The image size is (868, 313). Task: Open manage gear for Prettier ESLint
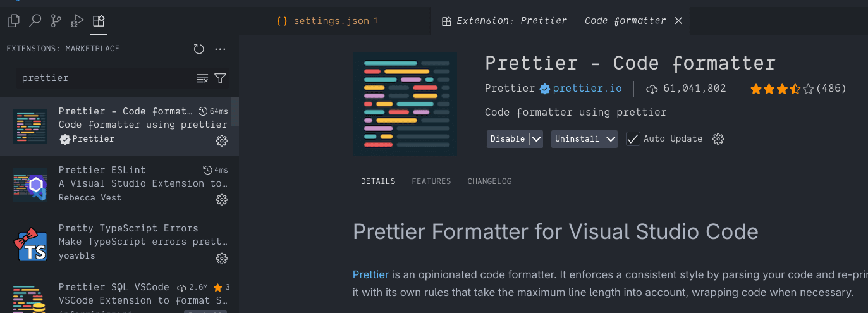point(221,200)
